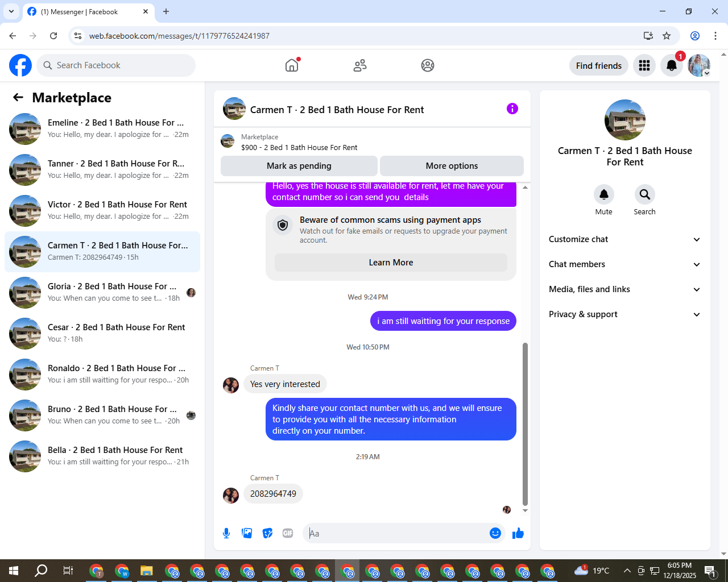Click the "2082964749" message bubble
The image size is (728, 582).
pos(273,494)
